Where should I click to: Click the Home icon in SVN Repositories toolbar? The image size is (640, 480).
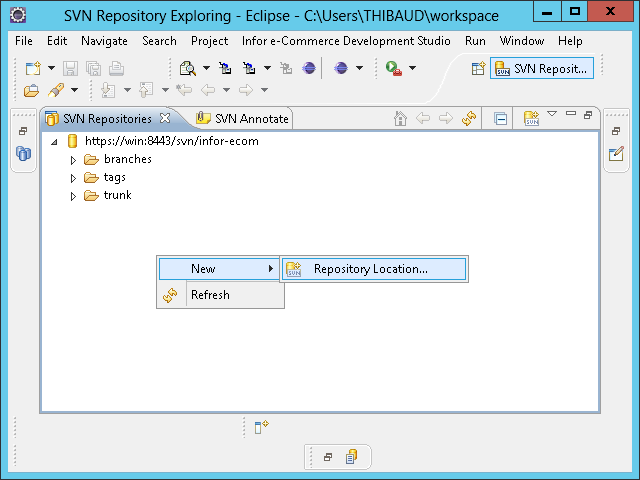pyautogui.click(x=400, y=118)
